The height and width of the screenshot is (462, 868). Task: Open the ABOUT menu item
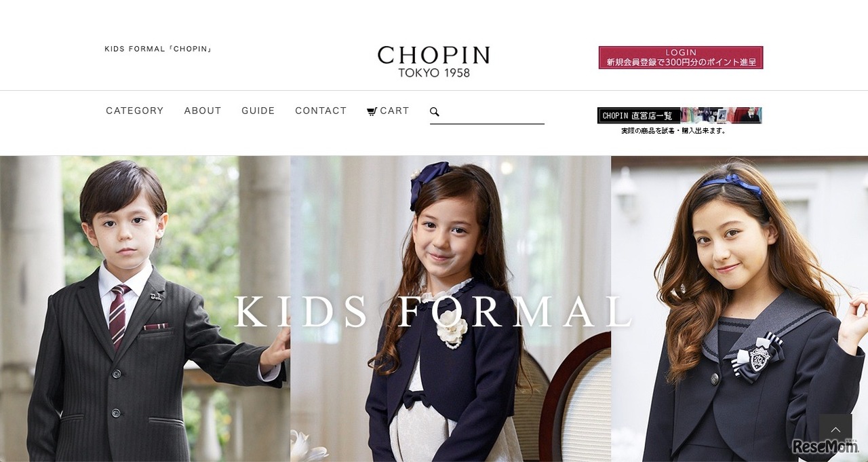point(203,111)
